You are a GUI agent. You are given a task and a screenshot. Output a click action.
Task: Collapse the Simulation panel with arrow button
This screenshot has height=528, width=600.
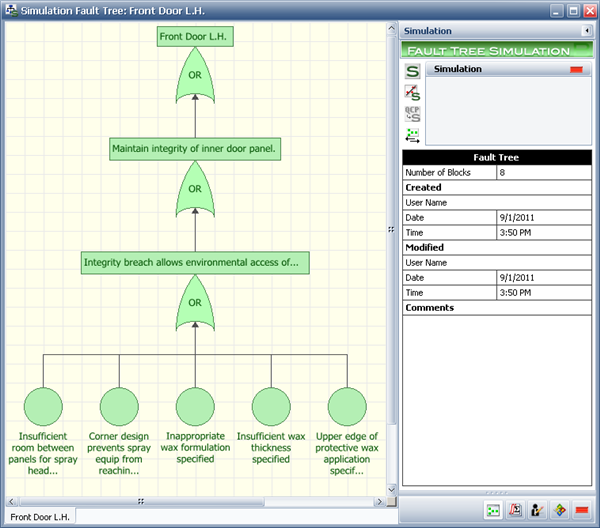click(586, 31)
